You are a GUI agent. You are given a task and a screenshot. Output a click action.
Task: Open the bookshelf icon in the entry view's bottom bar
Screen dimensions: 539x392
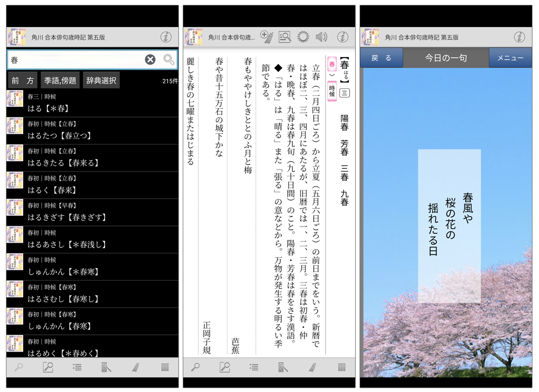342,367
